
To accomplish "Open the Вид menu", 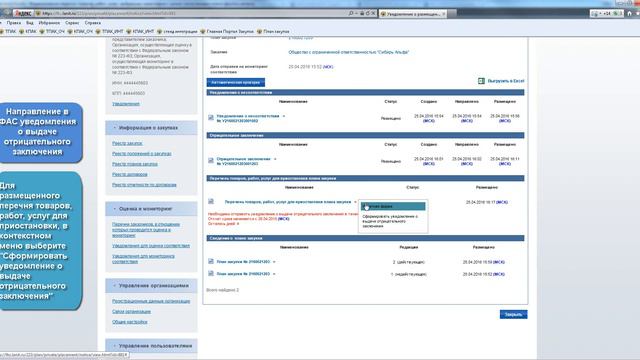I will [x=30, y=23].
